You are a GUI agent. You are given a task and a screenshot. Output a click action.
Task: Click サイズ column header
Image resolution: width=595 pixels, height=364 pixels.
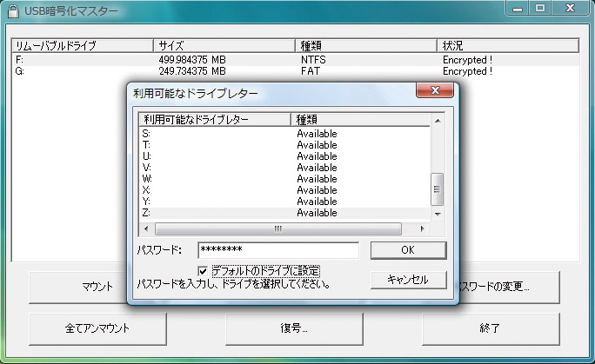click(224, 46)
